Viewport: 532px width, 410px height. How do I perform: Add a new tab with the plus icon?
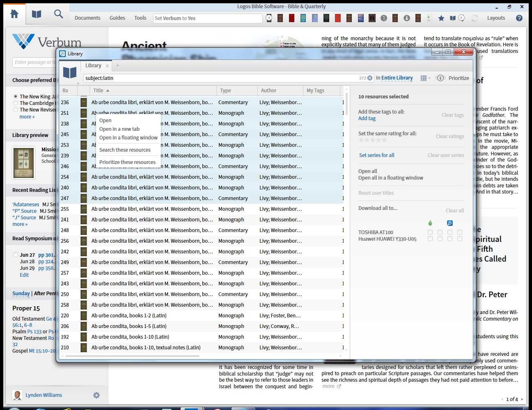coord(117,66)
